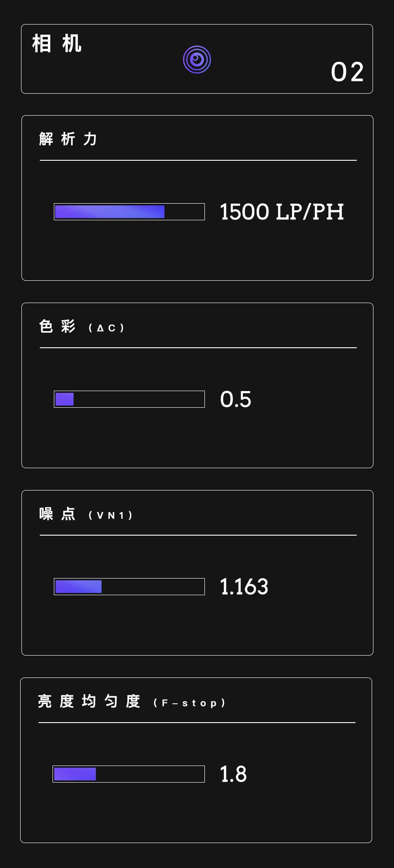Viewport: 394px width, 868px height.
Task: Select the 1.163 noise value
Action: [x=244, y=587]
